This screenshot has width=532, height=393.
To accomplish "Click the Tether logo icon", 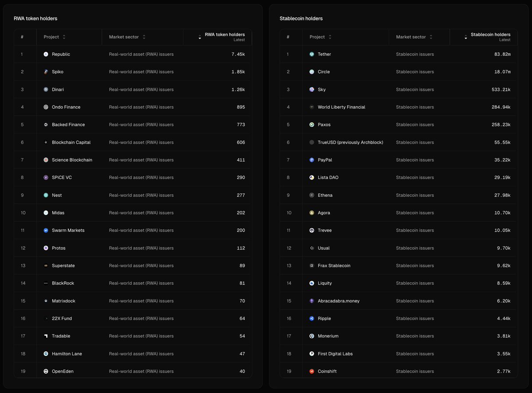I will [x=312, y=54].
